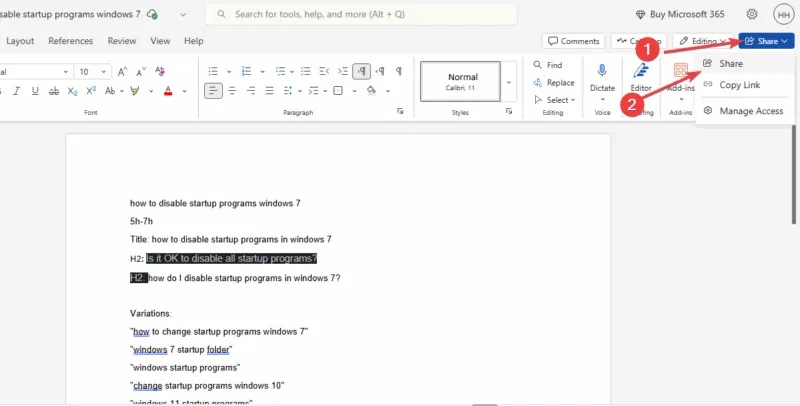Open the Review tab
This screenshot has height=406, width=800.
(x=121, y=41)
